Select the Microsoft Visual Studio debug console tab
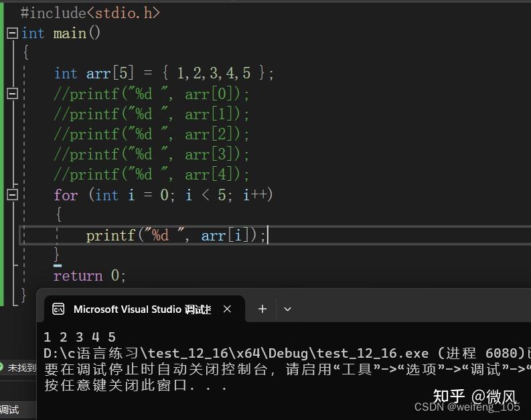The width and height of the screenshot is (531, 420). point(141,309)
